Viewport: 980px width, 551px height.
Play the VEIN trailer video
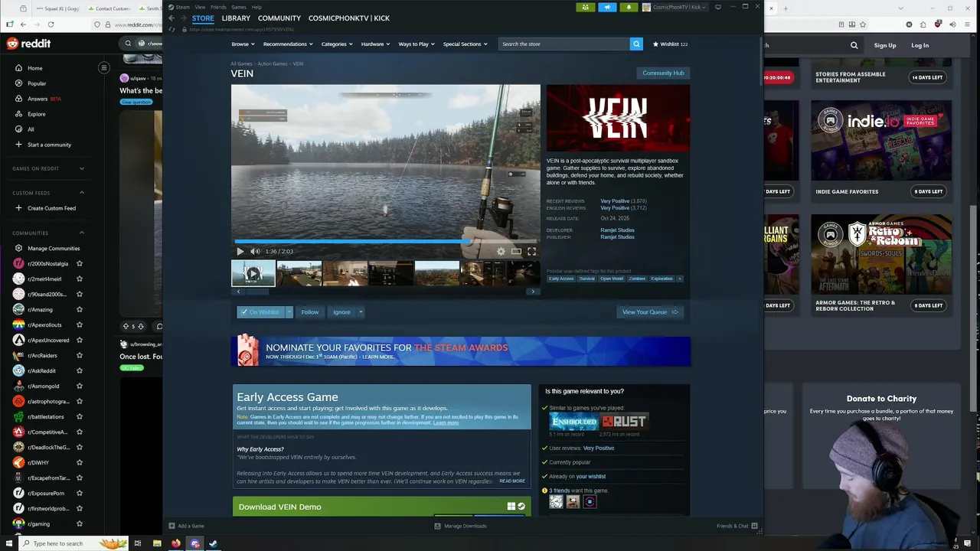tap(240, 251)
